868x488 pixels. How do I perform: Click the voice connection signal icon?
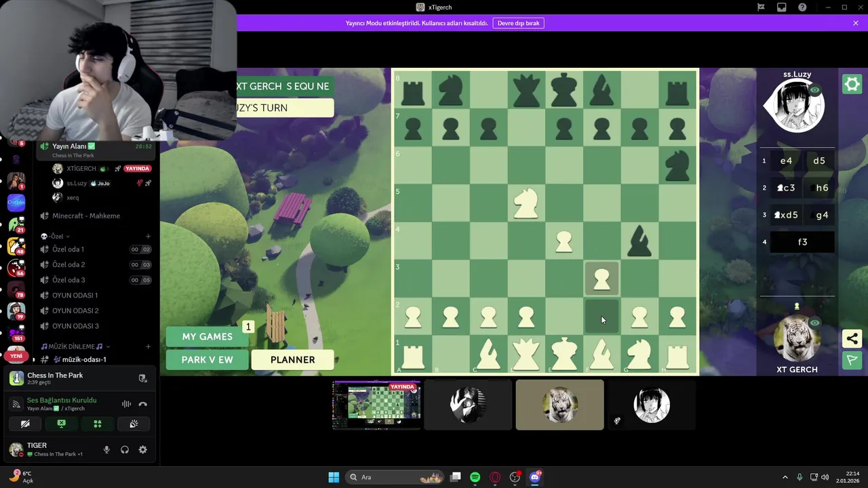(17, 404)
